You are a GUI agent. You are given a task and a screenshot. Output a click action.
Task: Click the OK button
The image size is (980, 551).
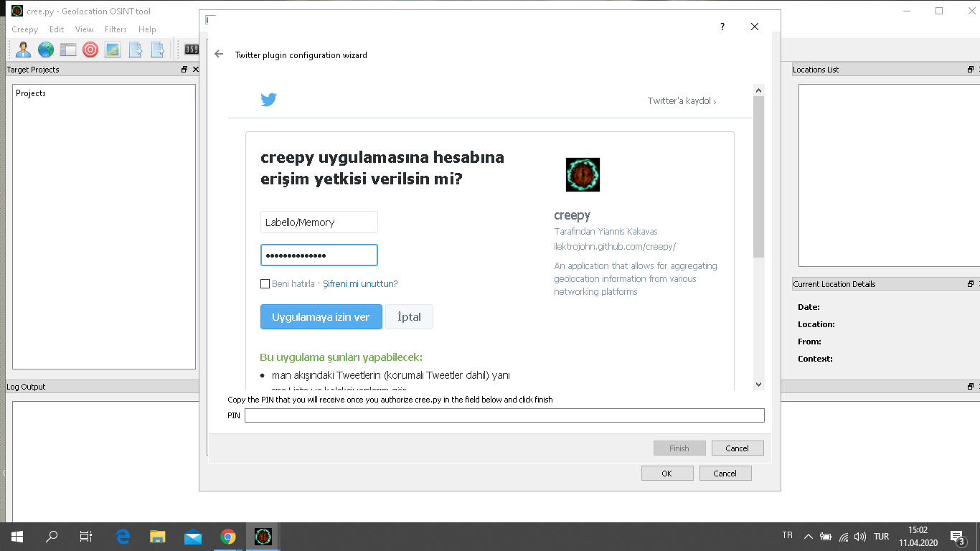point(667,474)
